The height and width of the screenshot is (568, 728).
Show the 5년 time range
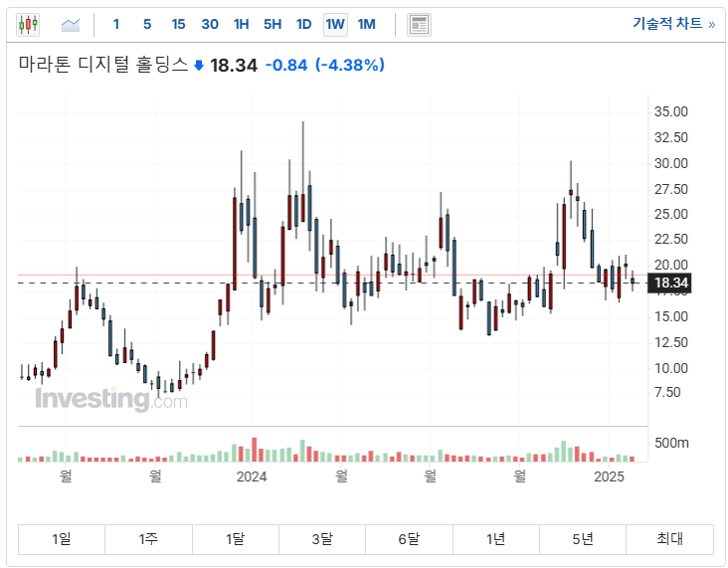[583, 539]
